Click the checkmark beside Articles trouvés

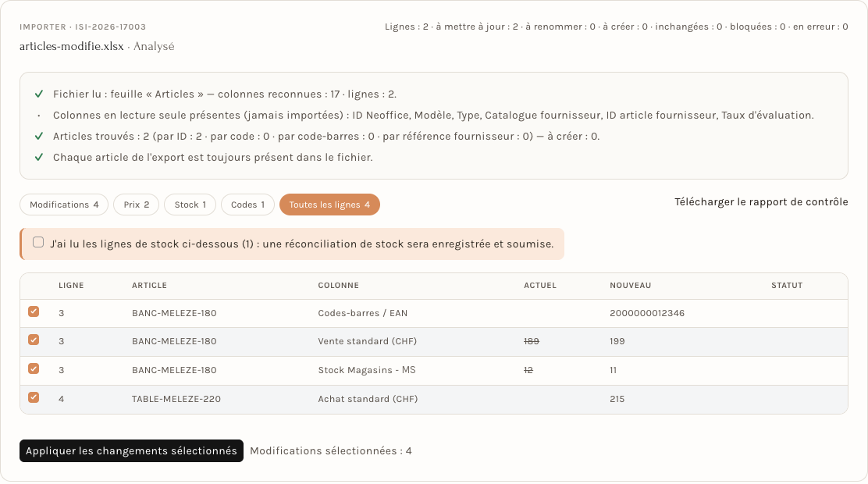[39, 137]
